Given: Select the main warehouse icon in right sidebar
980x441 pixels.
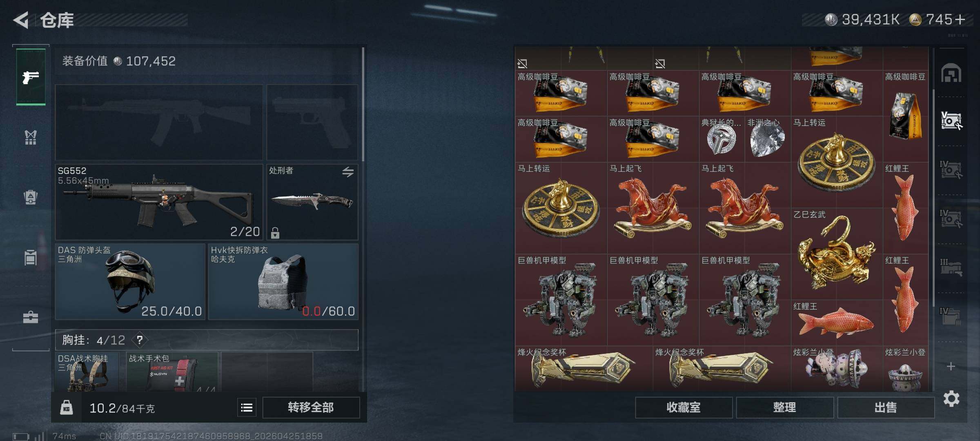Looking at the screenshot, I should click(x=951, y=73).
